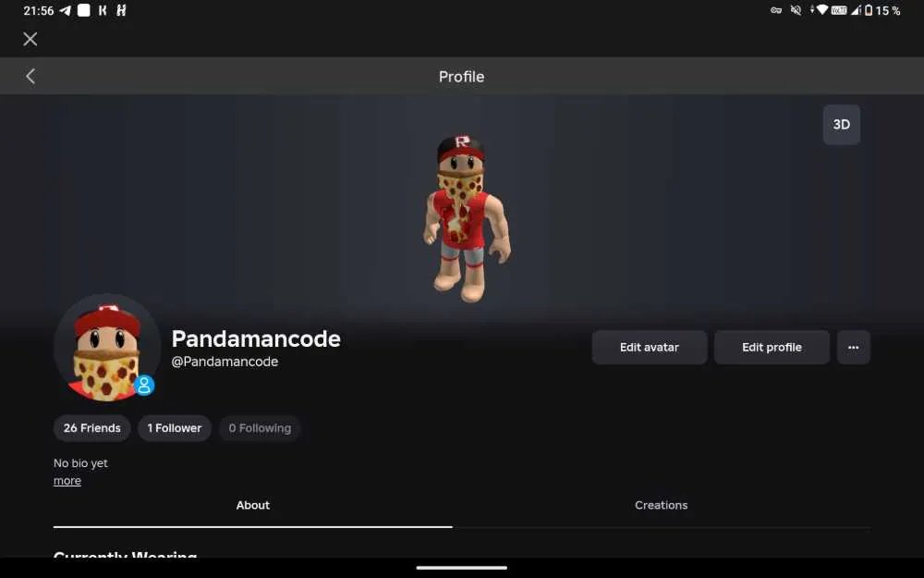The image size is (924, 578).
Task: Tap the full-body avatar figure
Action: tap(466, 219)
